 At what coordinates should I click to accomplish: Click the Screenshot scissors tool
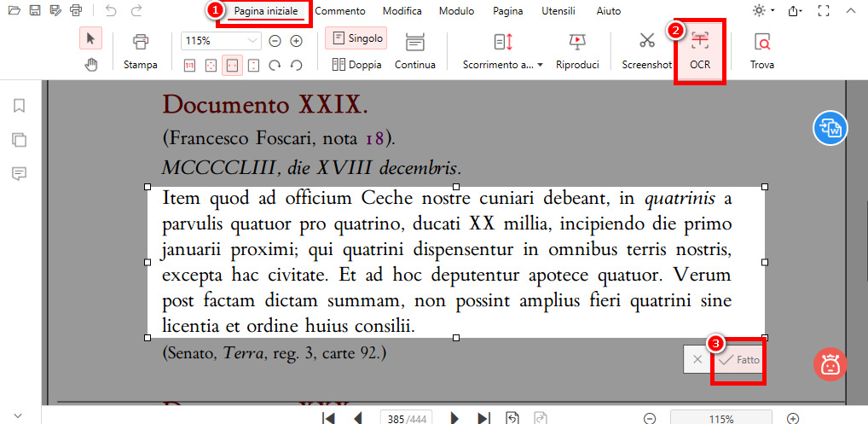tap(646, 53)
